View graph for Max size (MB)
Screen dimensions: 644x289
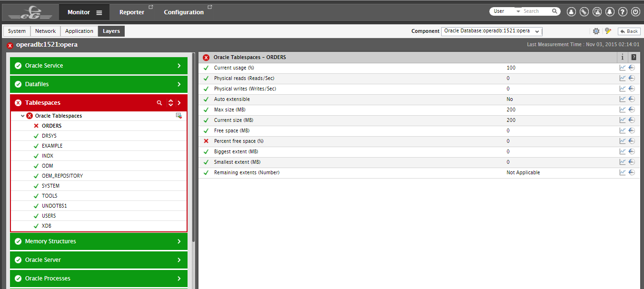click(623, 110)
